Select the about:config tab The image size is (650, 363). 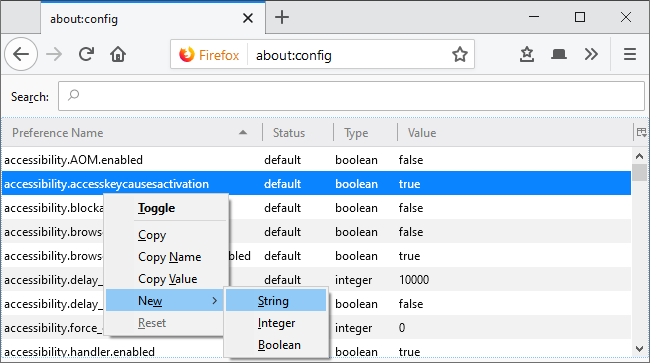[x=153, y=18]
